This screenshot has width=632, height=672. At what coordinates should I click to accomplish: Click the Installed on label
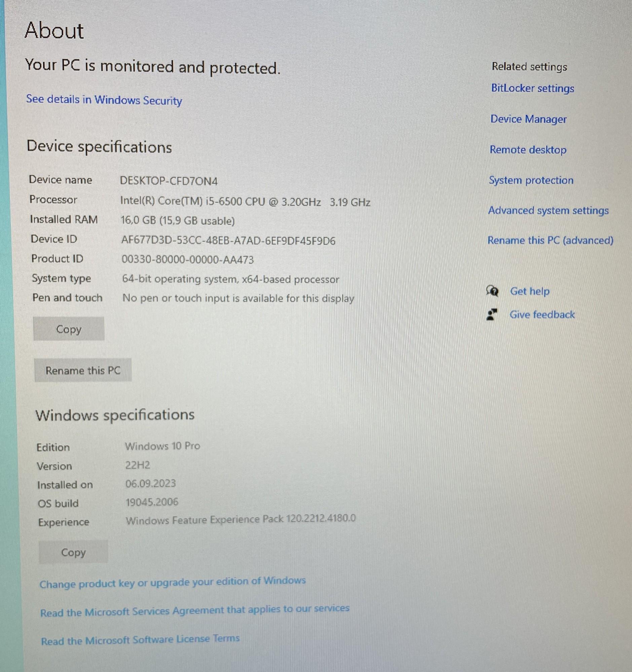coord(65,485)
